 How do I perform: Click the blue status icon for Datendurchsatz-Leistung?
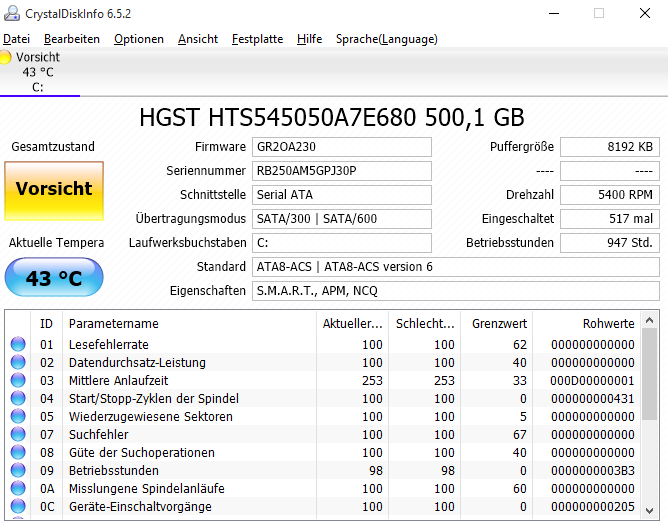[18, 362]
